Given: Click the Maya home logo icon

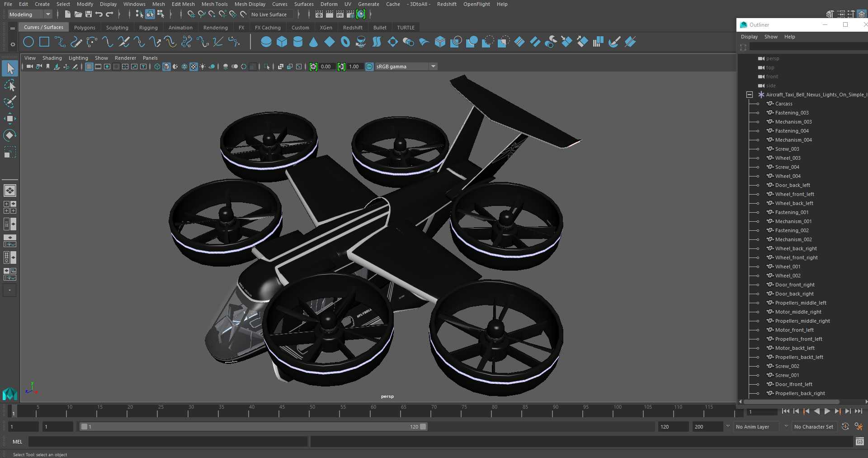Looking at the screenshot, I should [10, 394].
